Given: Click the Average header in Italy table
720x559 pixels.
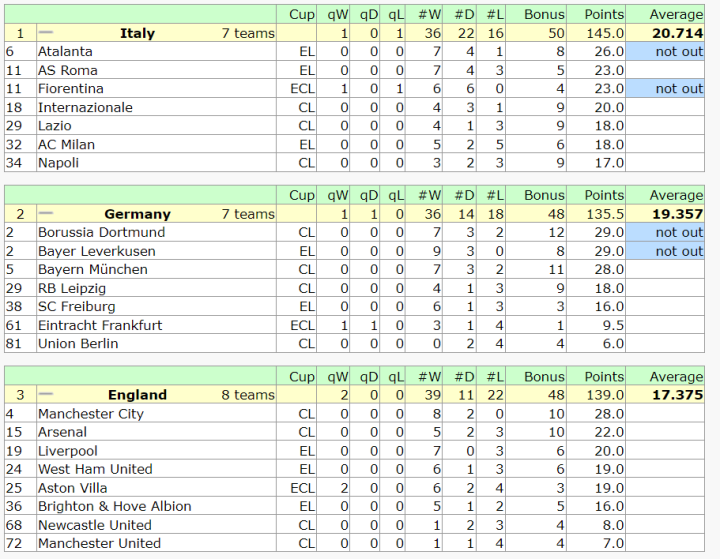Looking at the screenshot, I should (x=676, y=14).
